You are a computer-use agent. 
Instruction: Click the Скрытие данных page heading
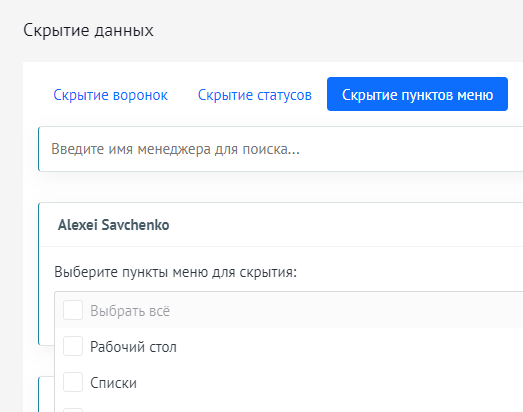pyautogui.click(x=88, y=30)
